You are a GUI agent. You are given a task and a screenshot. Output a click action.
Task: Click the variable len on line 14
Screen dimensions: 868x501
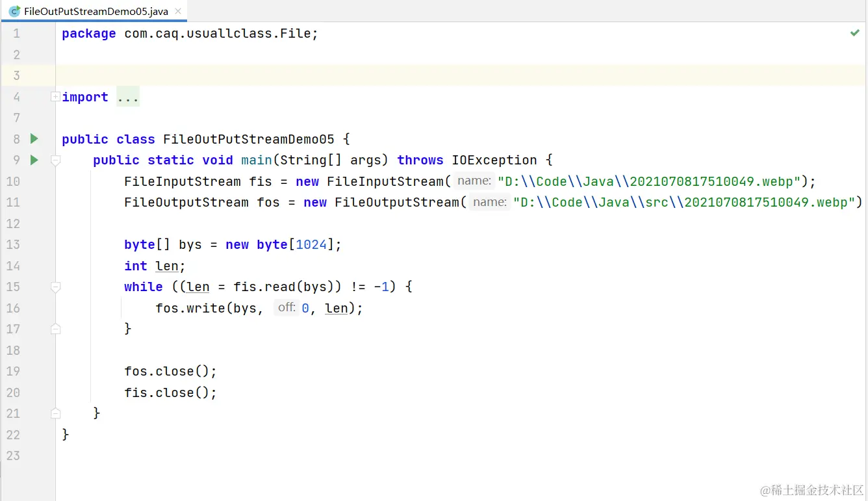coord(167,266)
